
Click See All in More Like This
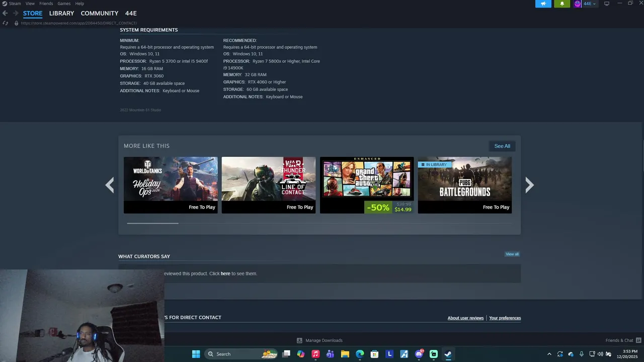(x=502, y=146)
